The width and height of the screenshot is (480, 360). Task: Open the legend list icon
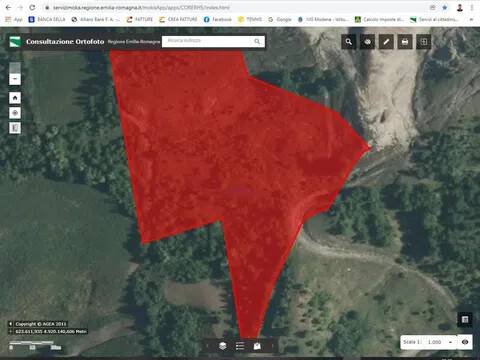coord(240,346)
